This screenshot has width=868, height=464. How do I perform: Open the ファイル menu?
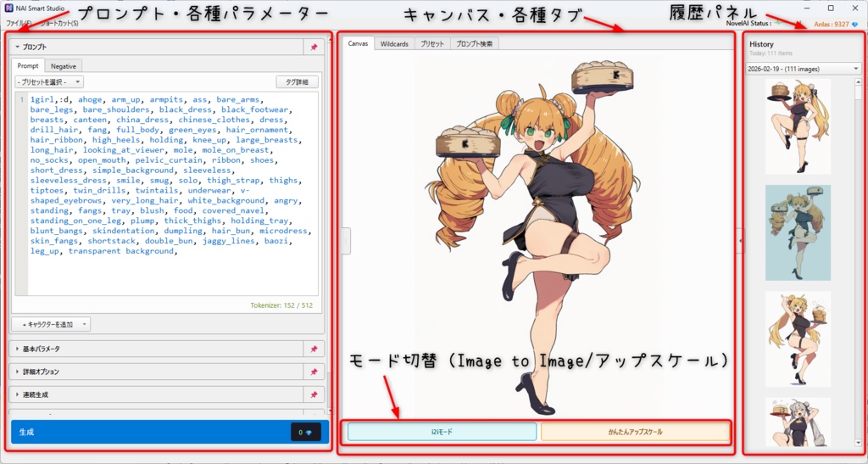(19, 24)
